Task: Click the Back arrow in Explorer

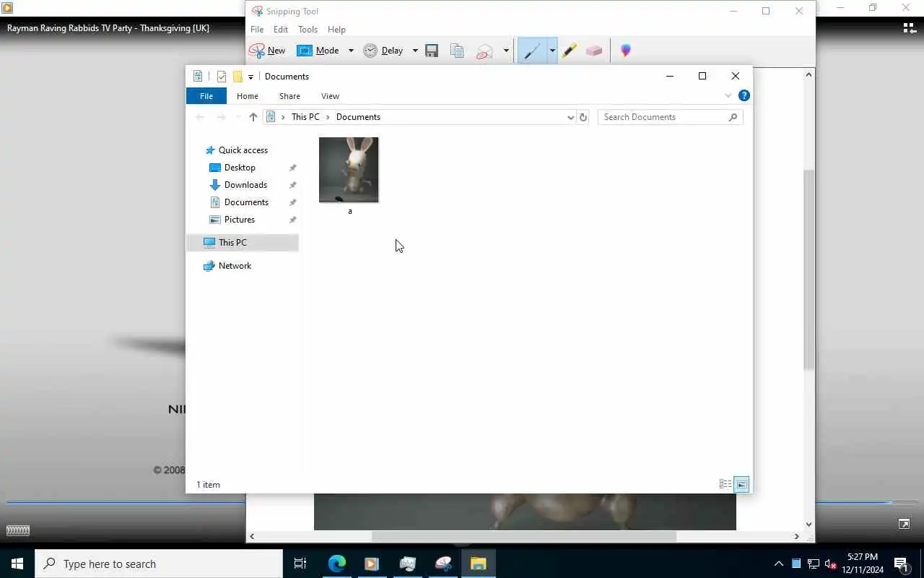Action: 200,117
